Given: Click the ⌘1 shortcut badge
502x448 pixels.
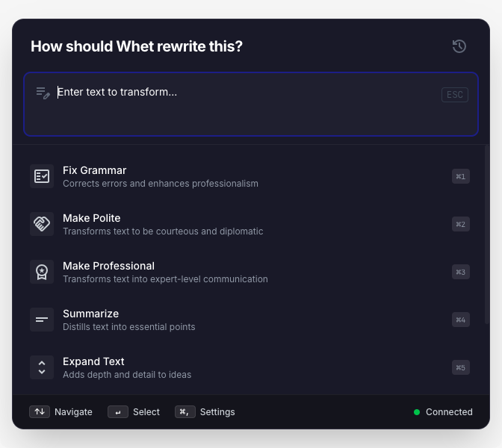Looking at the screenshot, I should pyautogui.click(x=461, y=176).
